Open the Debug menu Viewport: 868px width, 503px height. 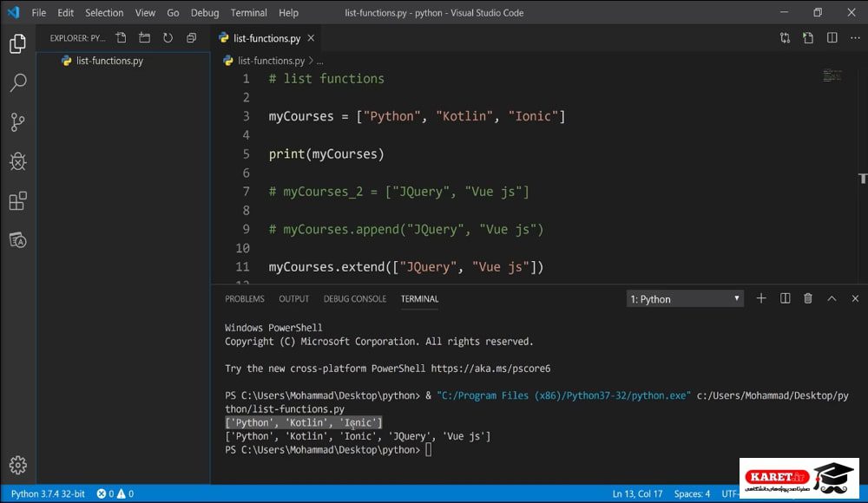(205, 13)
